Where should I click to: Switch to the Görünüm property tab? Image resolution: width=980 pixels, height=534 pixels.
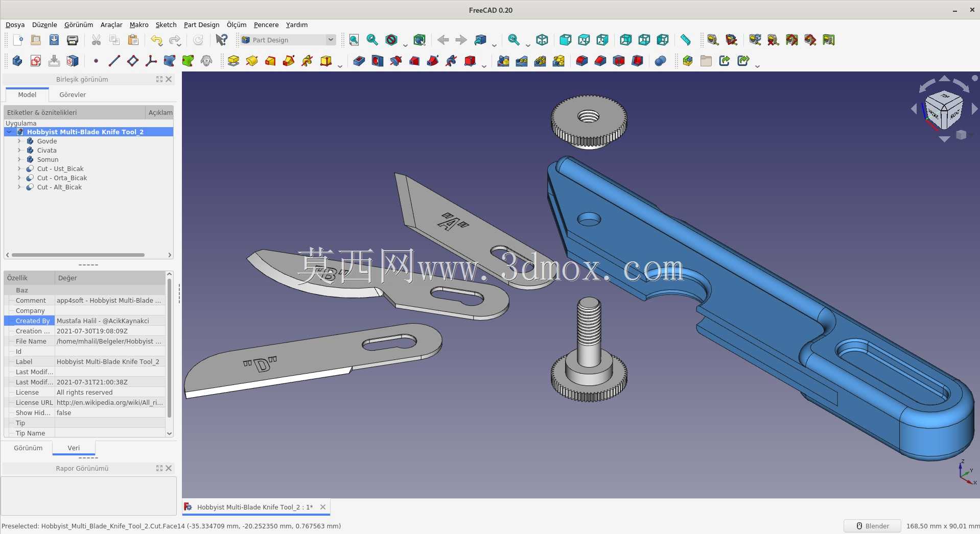coord(28,448)
